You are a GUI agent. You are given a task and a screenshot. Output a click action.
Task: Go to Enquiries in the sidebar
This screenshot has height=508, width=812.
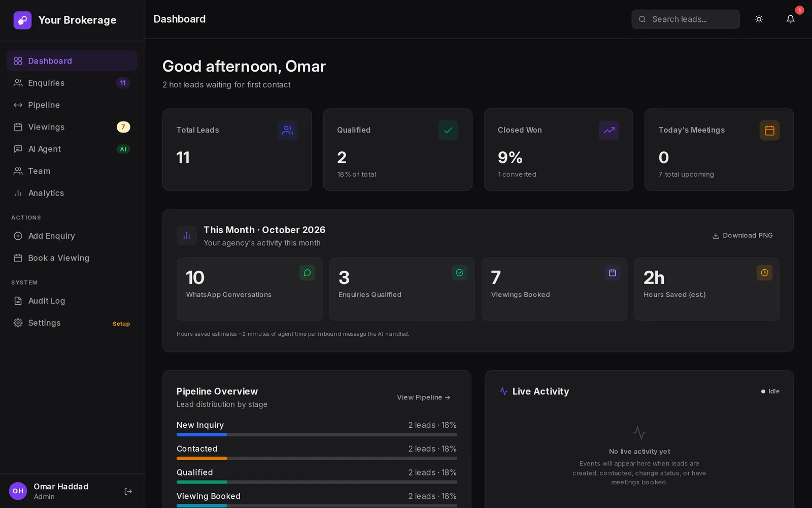pyautogui.click(x=72, y=83)
